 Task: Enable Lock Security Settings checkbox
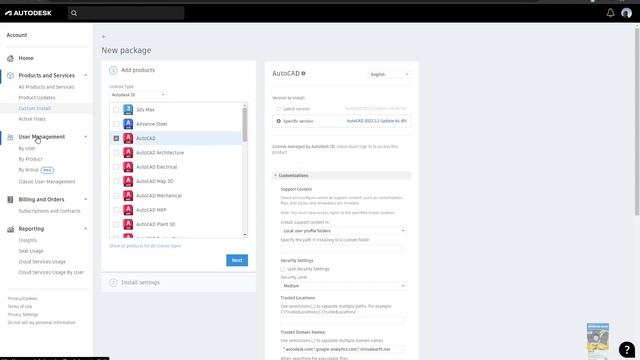282,269
